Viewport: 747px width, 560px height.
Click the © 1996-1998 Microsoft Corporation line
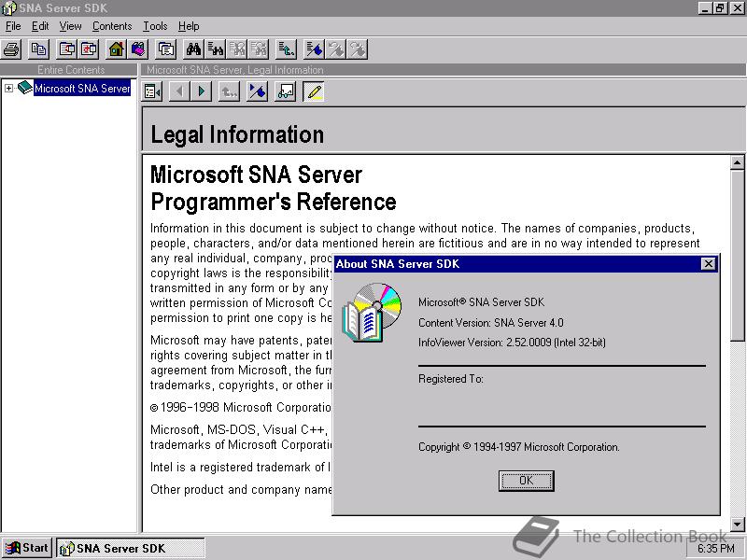pos(241,408)
